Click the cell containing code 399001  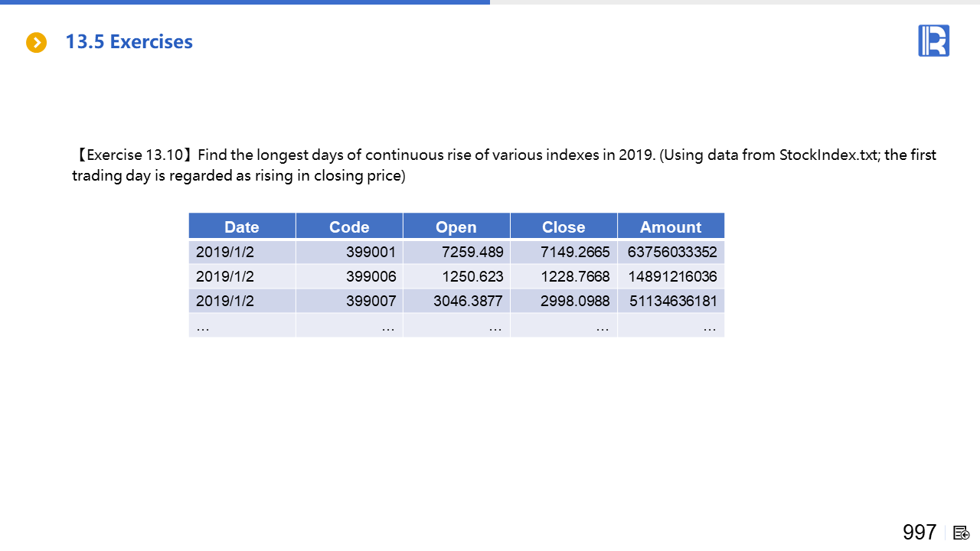(371, 252)
